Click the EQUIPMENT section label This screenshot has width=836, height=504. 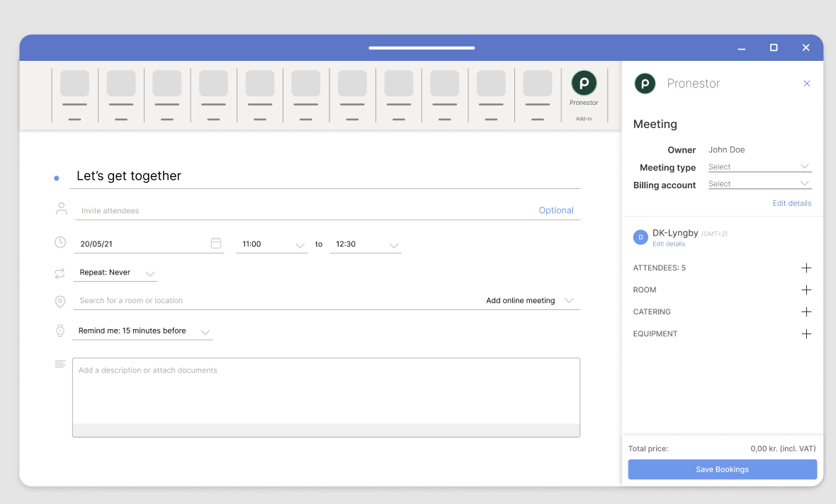[655, 334]
